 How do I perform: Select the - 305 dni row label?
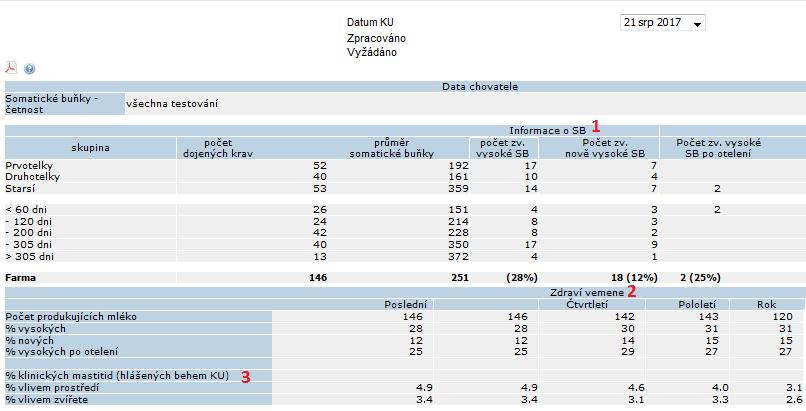[28, 245]
